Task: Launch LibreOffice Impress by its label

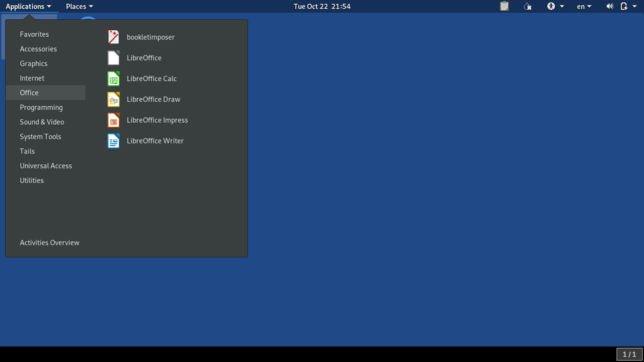Action: [157, 120]
